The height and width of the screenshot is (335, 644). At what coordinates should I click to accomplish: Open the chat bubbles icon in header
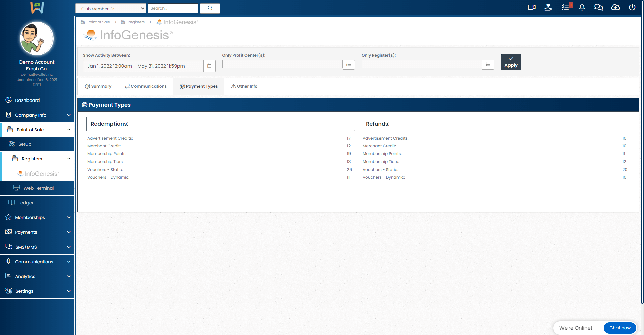598,7
